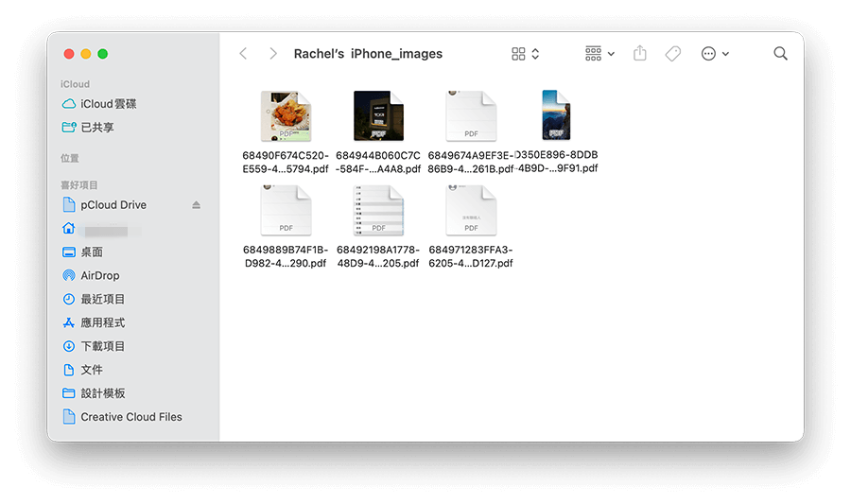Click the Share toolbar icon
Image resolution: width=851 pixels, height=504 pixels.
point(640,54)
